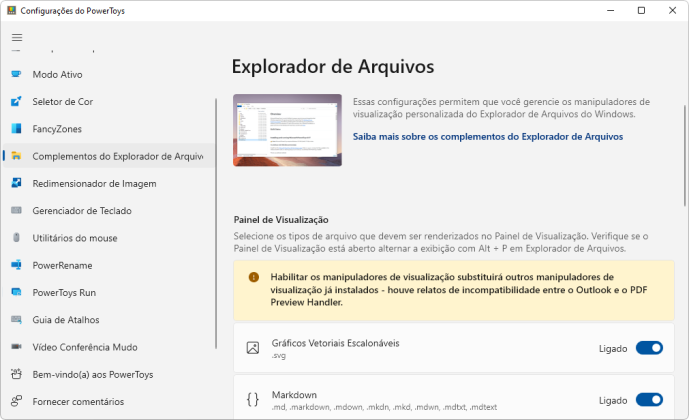Click the sidebar vertical scrollbar
Image resolution: width=689 pixels, height=420 pixels.
click(x=216, y=224)
